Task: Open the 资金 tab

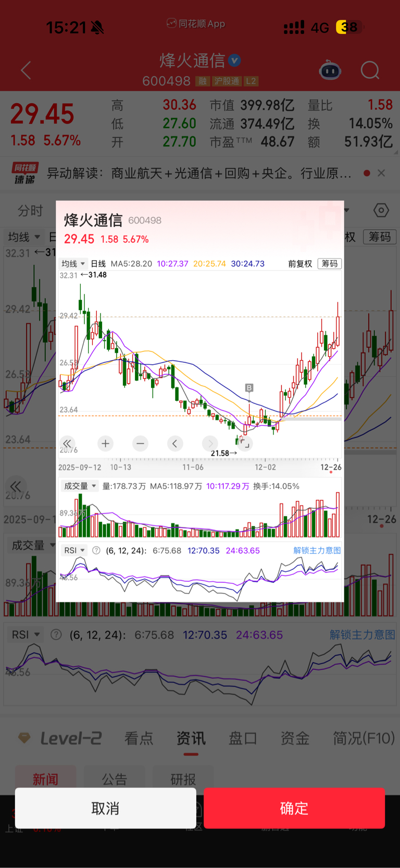Action: point(295,738)
